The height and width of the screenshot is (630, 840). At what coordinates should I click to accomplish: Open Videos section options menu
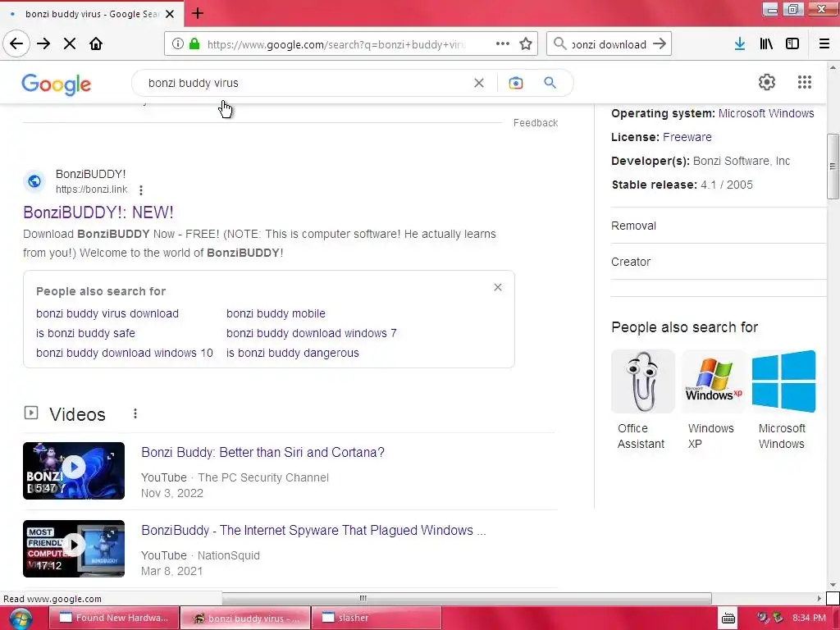[x=135, y=413]
